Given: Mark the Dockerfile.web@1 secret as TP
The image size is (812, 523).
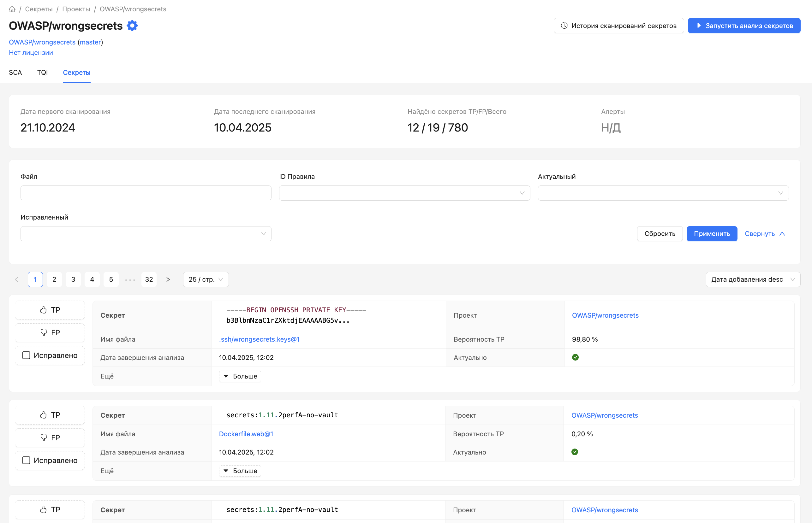Looking at the screenshot, I should (x=50, y=415).
